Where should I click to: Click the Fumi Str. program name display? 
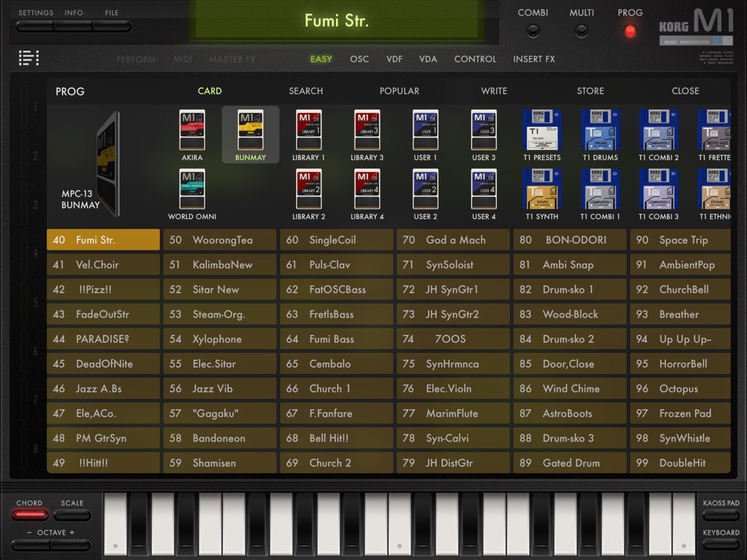337,21
